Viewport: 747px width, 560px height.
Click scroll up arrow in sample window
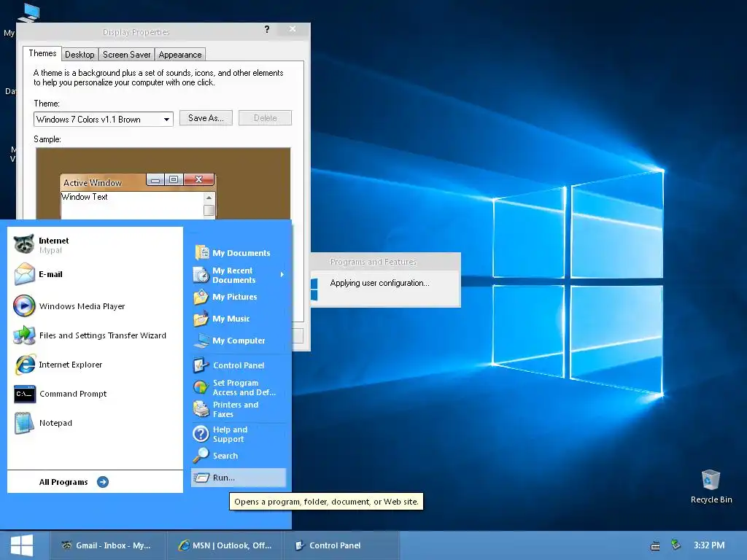[209, 198]
